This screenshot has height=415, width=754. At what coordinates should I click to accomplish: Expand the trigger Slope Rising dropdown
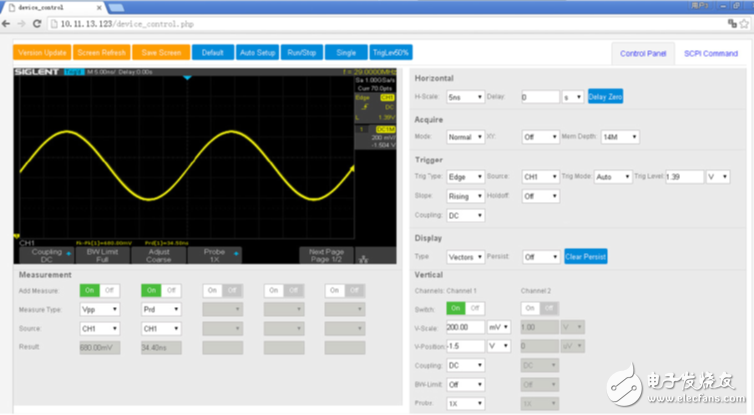[x=465, y=196]
